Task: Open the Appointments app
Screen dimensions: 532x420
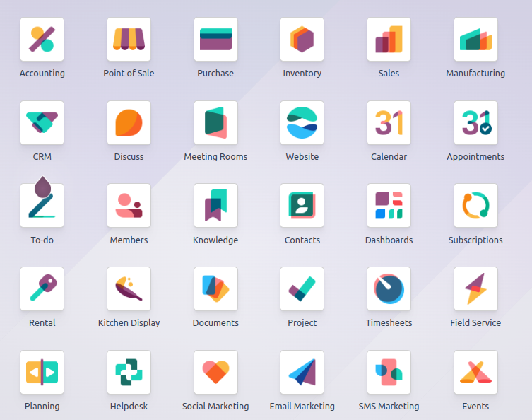Action: (475, 123)
